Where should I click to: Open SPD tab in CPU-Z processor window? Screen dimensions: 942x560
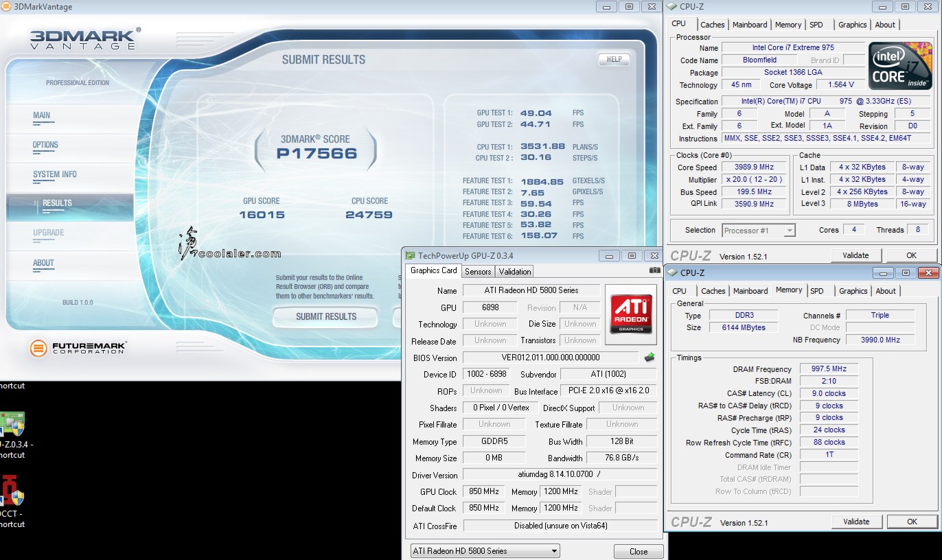point(816,25)
